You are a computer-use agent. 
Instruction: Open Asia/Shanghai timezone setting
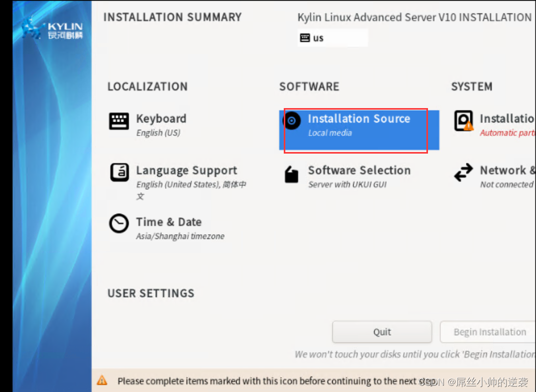pos(180,236)
